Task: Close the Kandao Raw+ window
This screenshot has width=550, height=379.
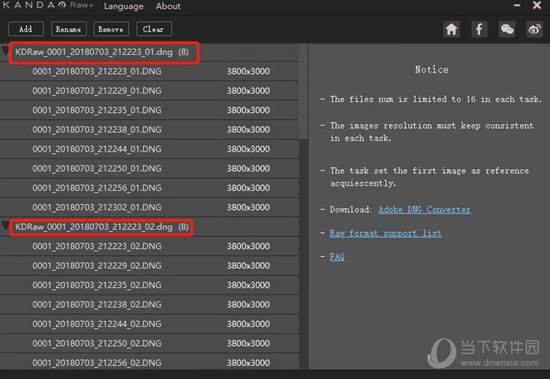Action: pos(537,5)
